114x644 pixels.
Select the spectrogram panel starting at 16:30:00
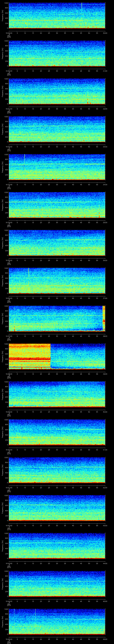tap(57, 54)
